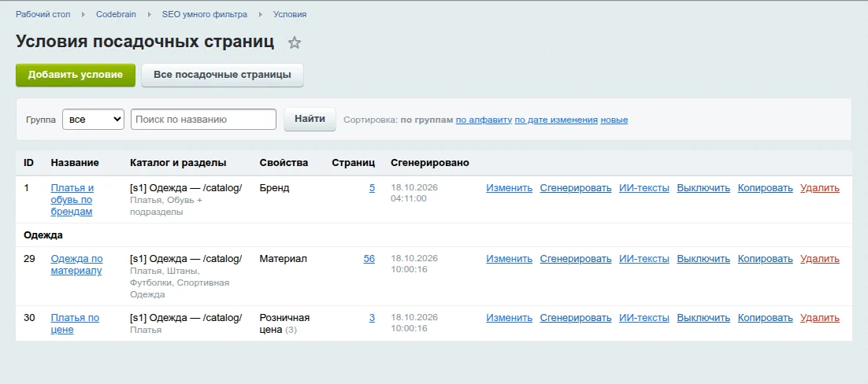Image resolution: width=868 pixels, height=384 pixels.
Task: Click the Название column header
Action: [x=75, y=163]
